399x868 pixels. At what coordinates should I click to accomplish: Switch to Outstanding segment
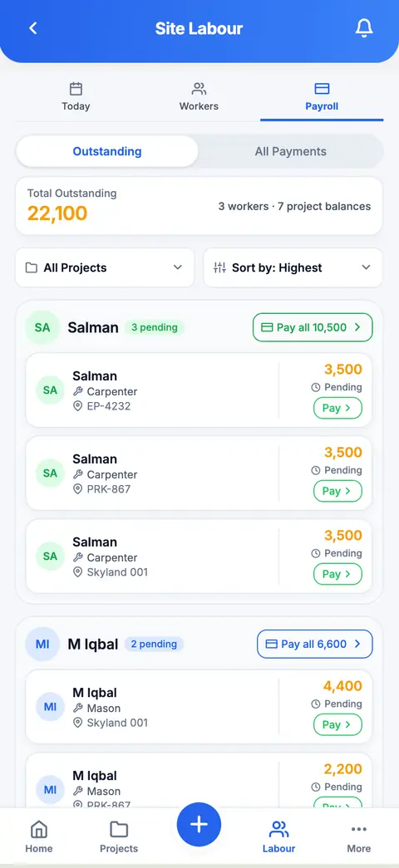[x=107, y=151]
